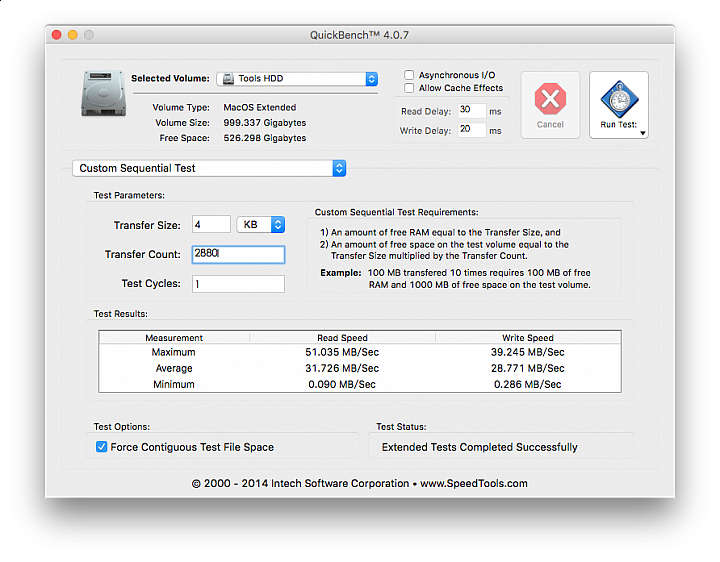Open the Custom Sequential Test dropdown
Viewport: 720px width, 562px height.
point(209,168)
